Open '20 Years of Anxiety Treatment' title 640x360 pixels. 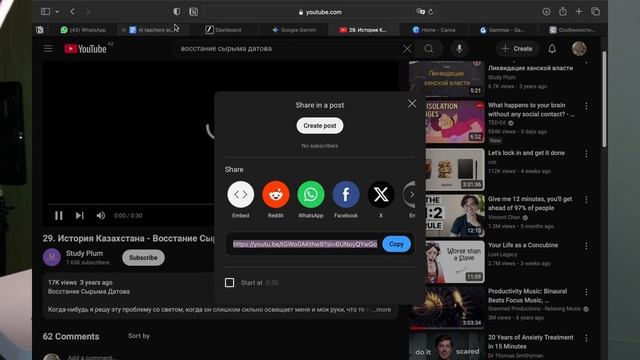click(531, 342)
